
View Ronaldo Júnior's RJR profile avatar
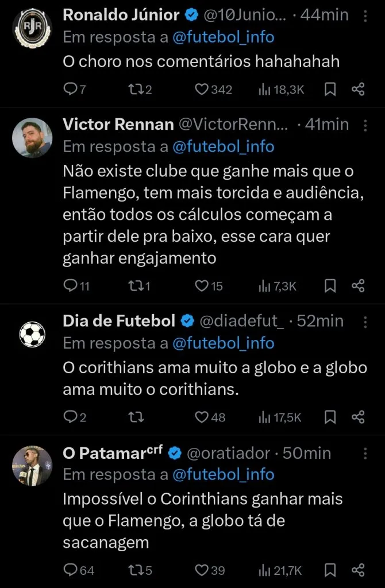(x=32, y=28)
